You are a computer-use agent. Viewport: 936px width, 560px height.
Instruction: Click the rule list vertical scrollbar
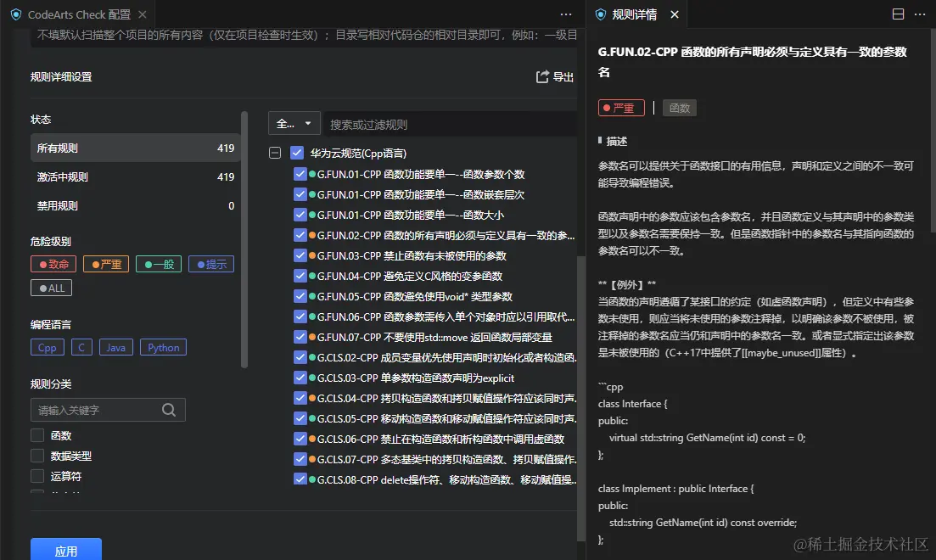(x=580, y=398)
